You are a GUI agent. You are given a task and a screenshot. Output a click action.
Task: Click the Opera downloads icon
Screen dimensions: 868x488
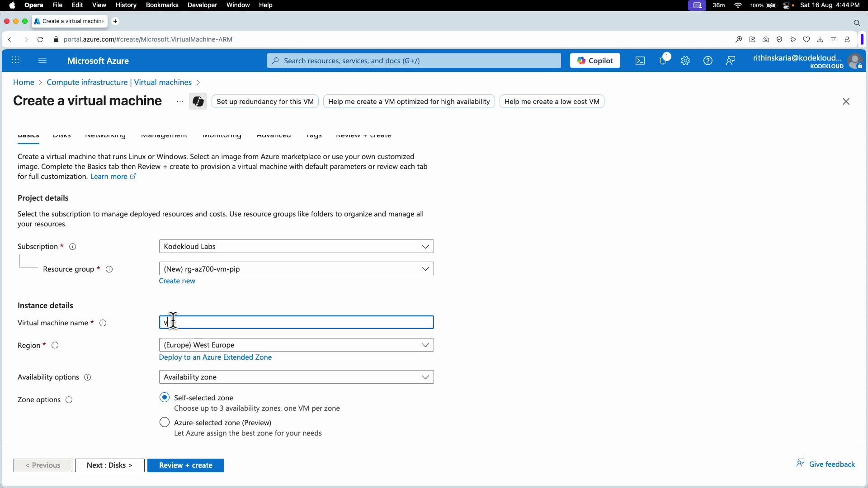click(x=820, y=40)
